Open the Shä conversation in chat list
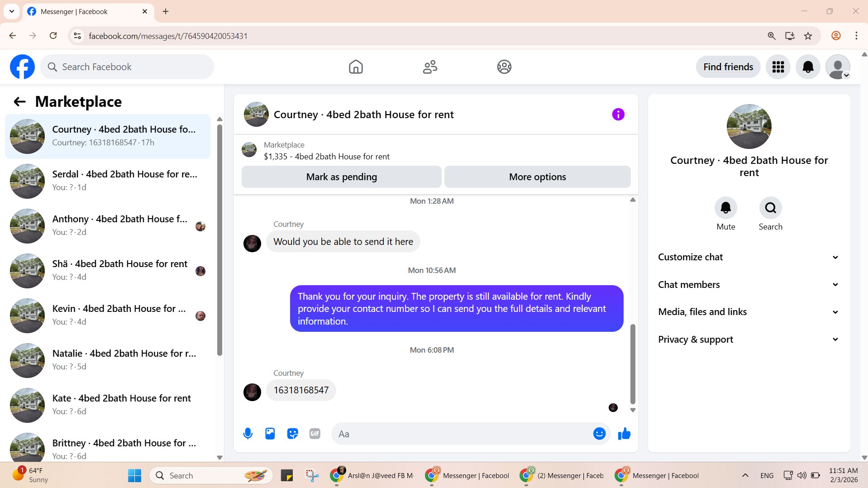 pos(108,271)
